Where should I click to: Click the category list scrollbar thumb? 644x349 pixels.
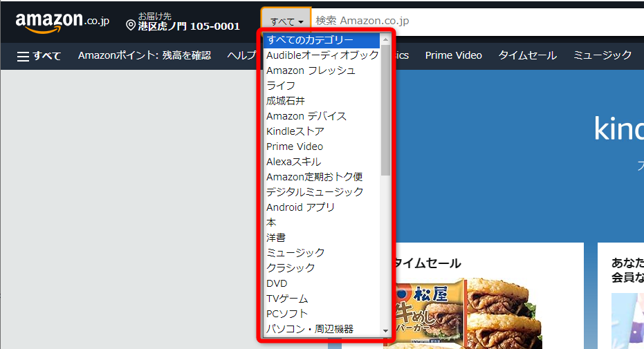385,110
